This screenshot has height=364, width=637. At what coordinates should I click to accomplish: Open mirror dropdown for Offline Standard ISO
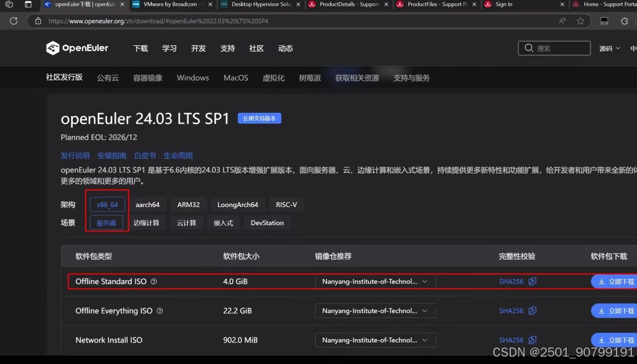click(375, 281)
